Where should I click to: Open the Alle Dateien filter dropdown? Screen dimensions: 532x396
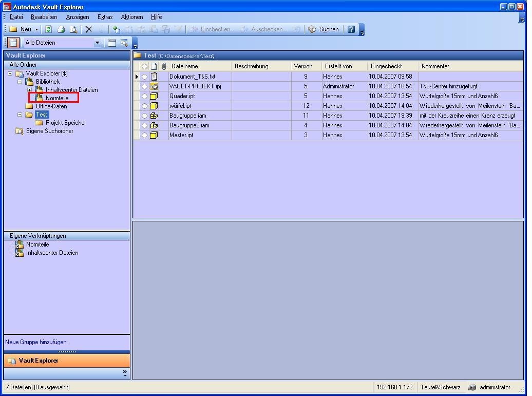[97, 43]
